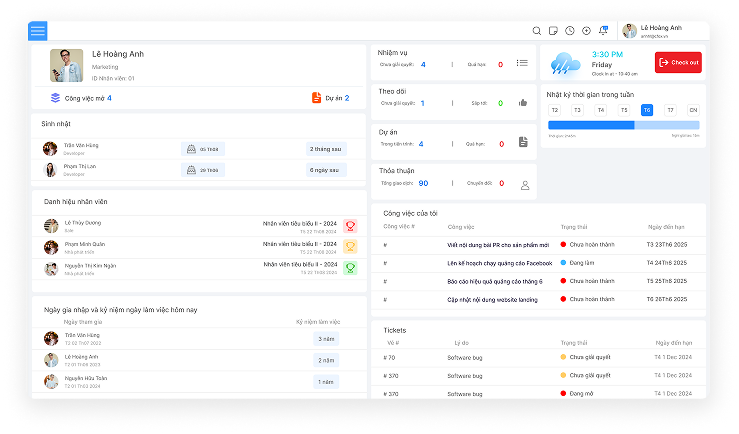Click the Tickets 'Lý do' column header
Image resolution: width=739 pixels, height=434 pixels.
(x=461, y=343)
